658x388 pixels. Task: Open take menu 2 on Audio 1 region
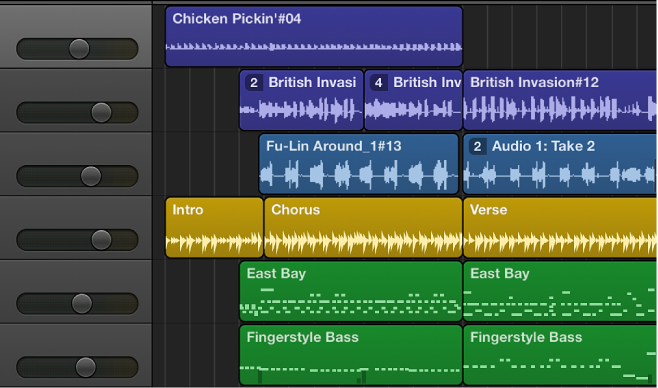(478, 146)
